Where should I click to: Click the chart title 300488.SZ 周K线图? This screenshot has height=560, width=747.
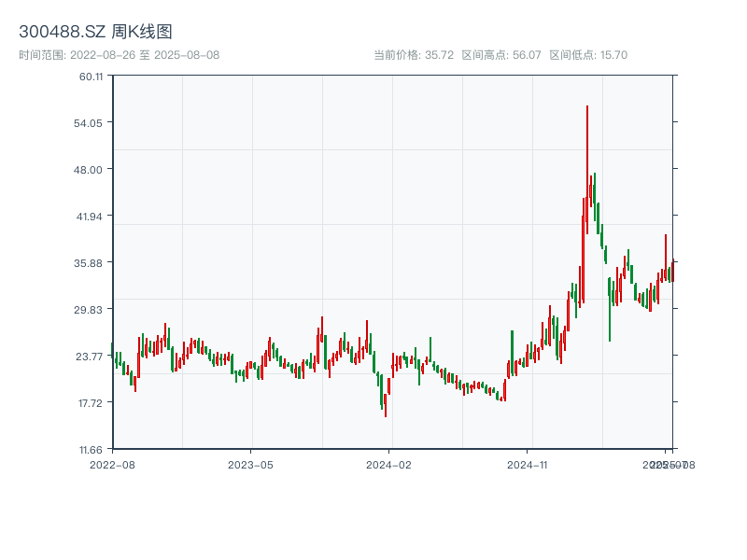[x=95, y=33]
